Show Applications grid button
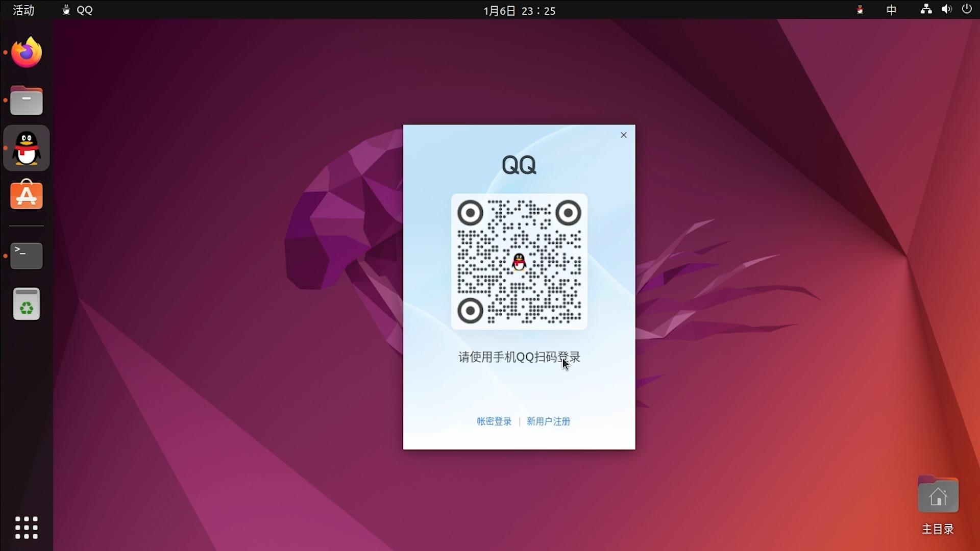 [x=27, y=528]
